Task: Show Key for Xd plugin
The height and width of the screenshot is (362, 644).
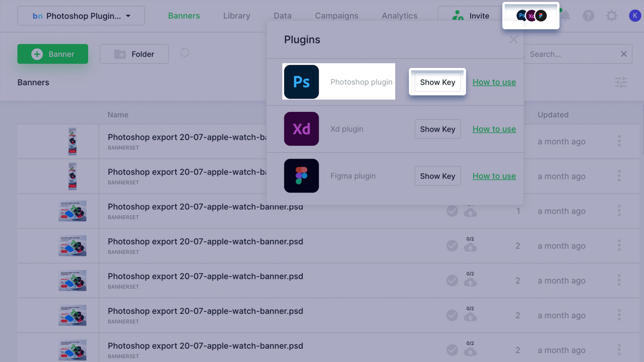Action: [x=438, y=129]
